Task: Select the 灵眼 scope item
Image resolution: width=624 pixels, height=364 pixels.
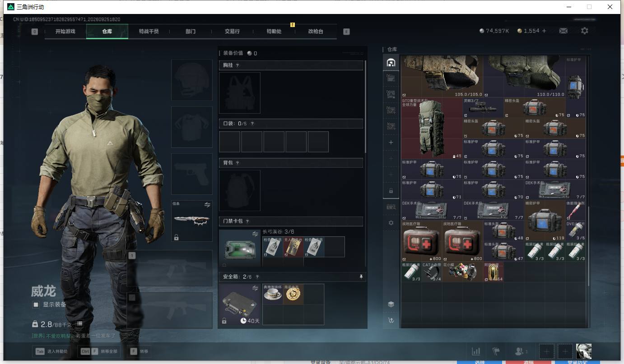Action: coord(483,108)
